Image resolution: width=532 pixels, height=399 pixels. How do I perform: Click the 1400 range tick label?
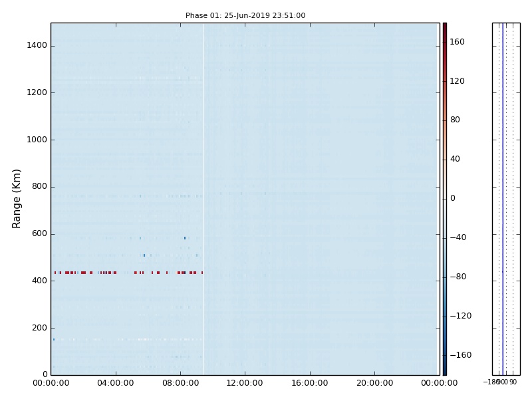pyautogui.click(x=37, y=45)
